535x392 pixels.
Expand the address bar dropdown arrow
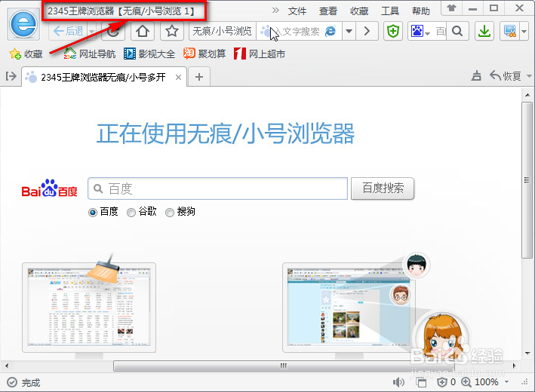[349, 32]
